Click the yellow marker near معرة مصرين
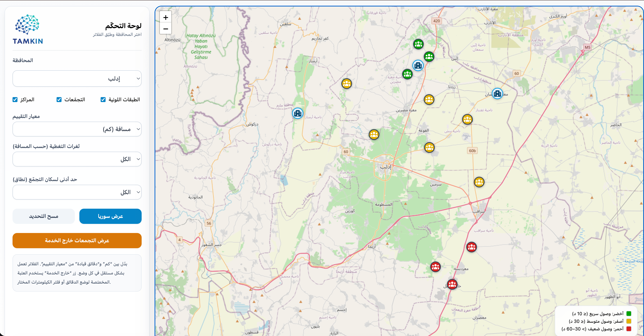644x336 pixels. click(x=429, y=100)
